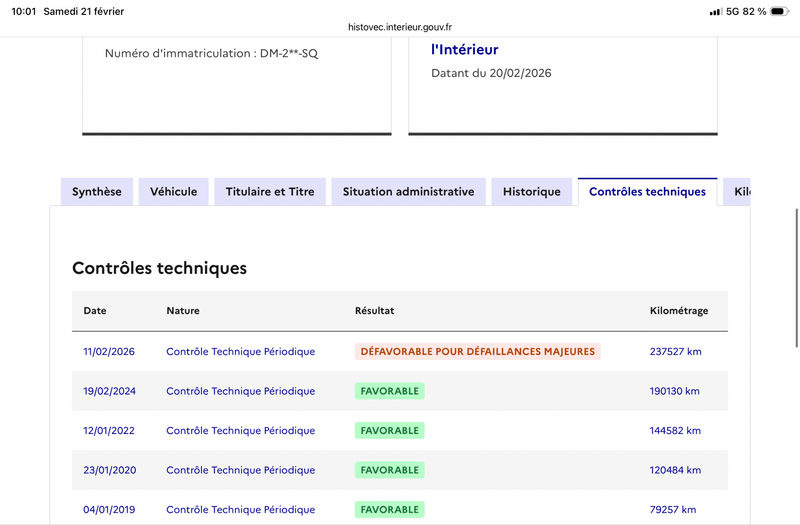Image resolution: width=800 pixels, height=525 pixels.
Task: Click the 237527 km mileage value
Action: pos(676,352)
